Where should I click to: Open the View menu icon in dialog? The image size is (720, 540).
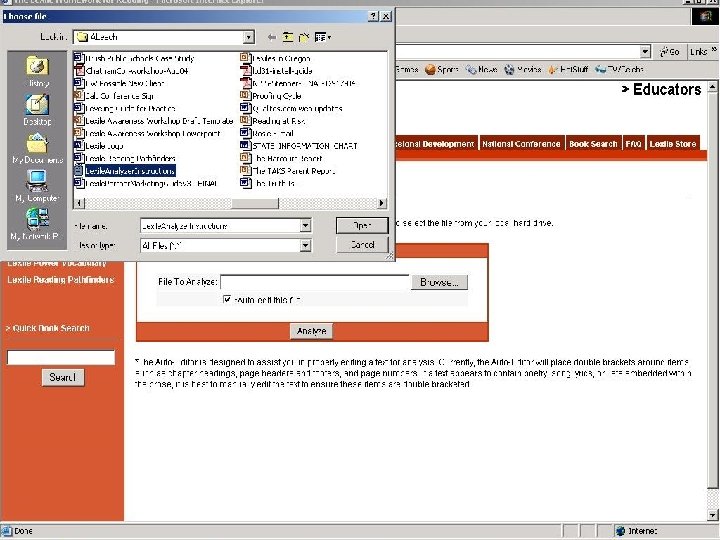click(323, 37)
